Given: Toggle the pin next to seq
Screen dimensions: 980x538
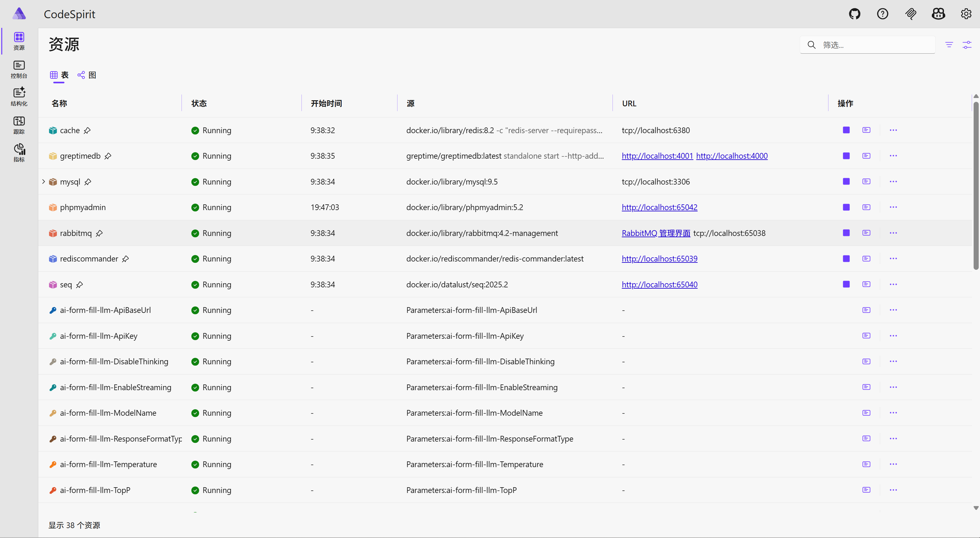Looking at the screenshot, I should pyautogui.click(x=79, y=284).
